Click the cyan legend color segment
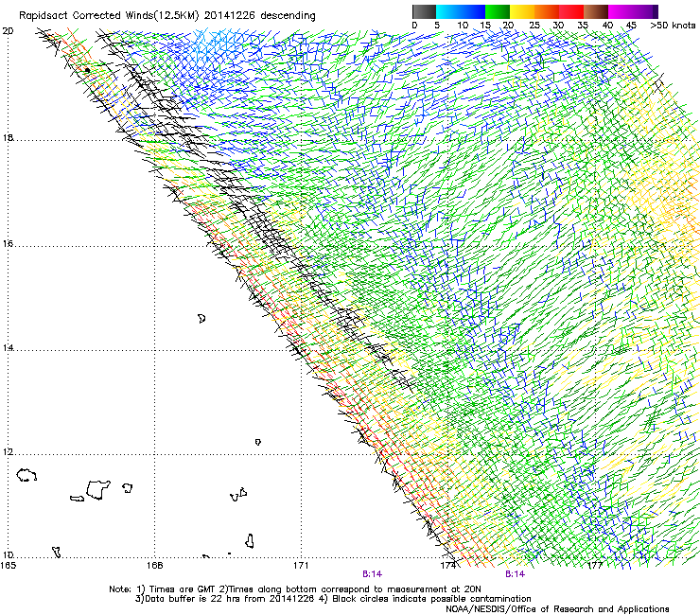This screenshot has width=700, height=615. [x=447, y=11]
